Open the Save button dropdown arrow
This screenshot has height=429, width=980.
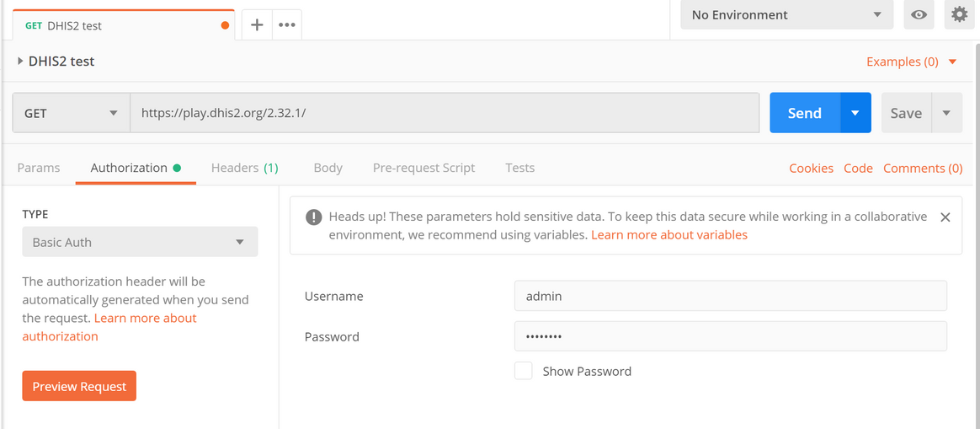pyautogui.click(x=946, y=113)
